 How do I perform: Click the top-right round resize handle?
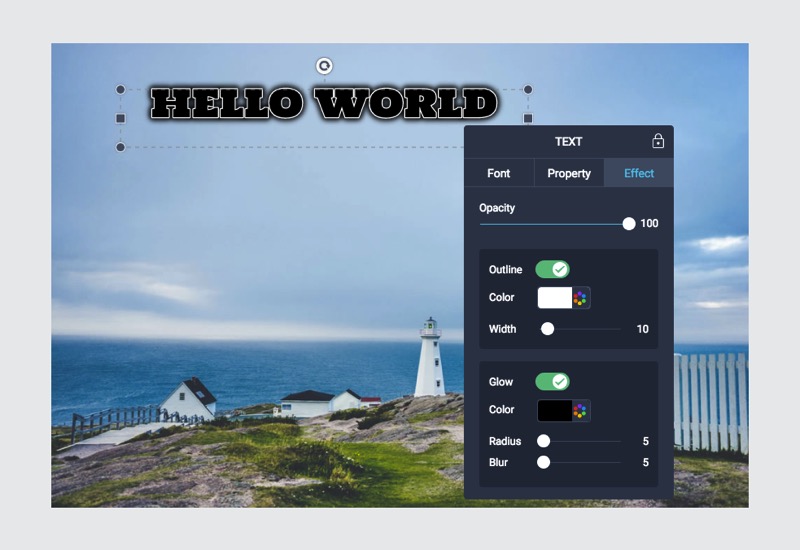528,90
